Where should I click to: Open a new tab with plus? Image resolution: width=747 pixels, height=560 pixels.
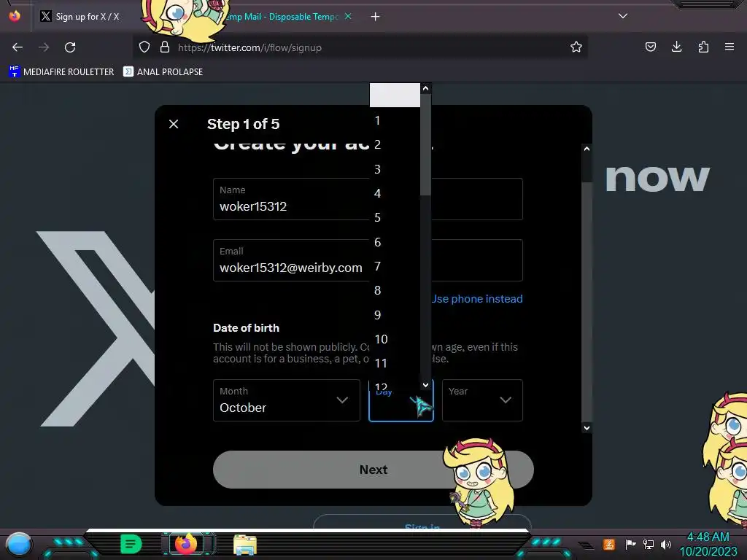[x=376, y=17]
